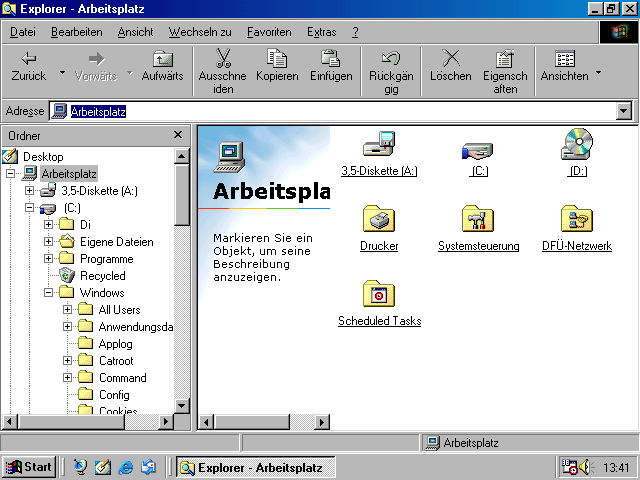The image size is (640, 480).
Task: Open the Wechseln zu menu
Action: tap(200, 32)
